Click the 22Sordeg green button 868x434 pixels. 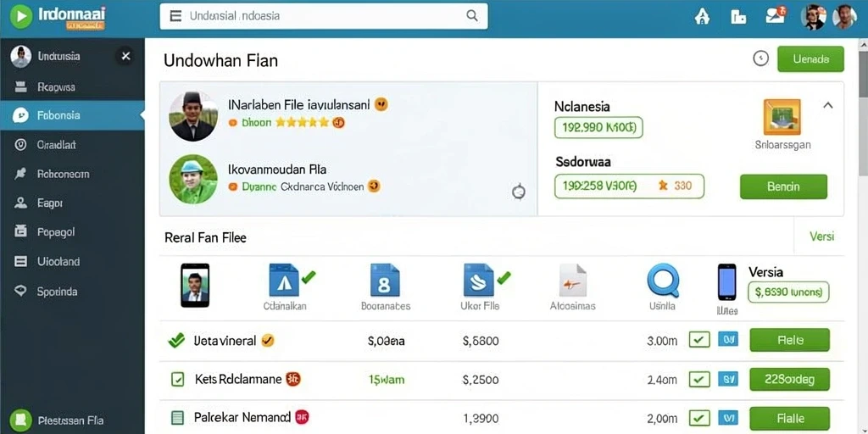coord(790,379)
